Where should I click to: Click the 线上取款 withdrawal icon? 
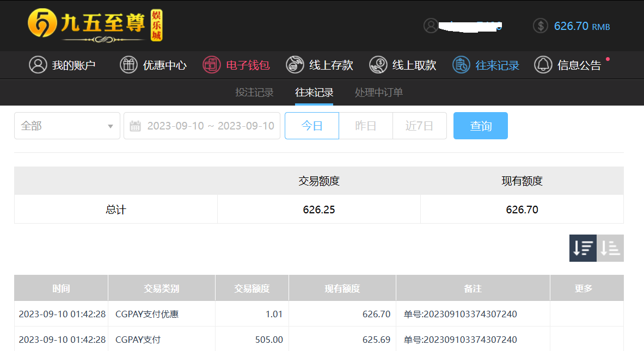(x=378, y=65)
